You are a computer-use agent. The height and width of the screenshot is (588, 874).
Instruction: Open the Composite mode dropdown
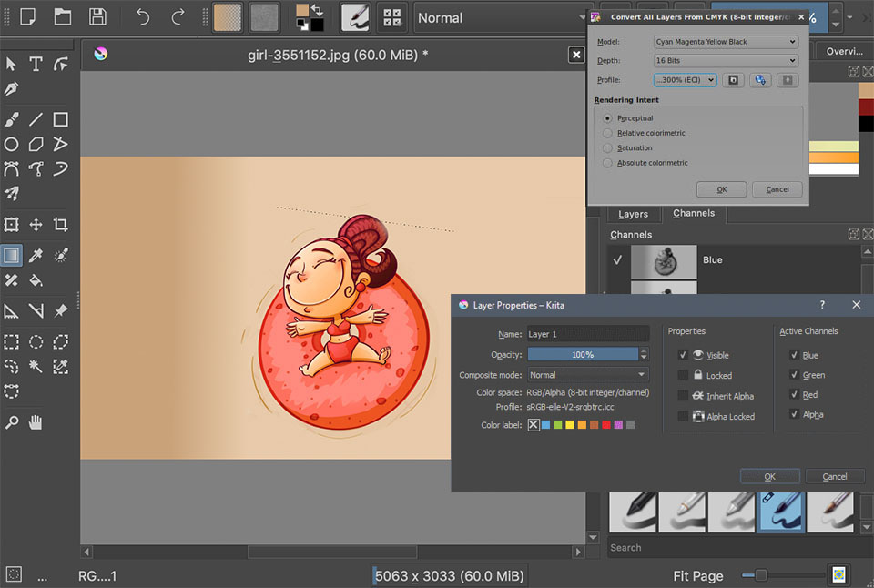coord(588,375)
